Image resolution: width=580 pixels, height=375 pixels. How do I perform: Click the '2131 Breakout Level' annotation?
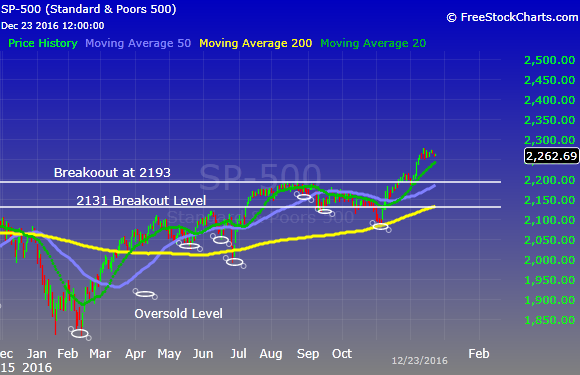[x=141, y=200]
